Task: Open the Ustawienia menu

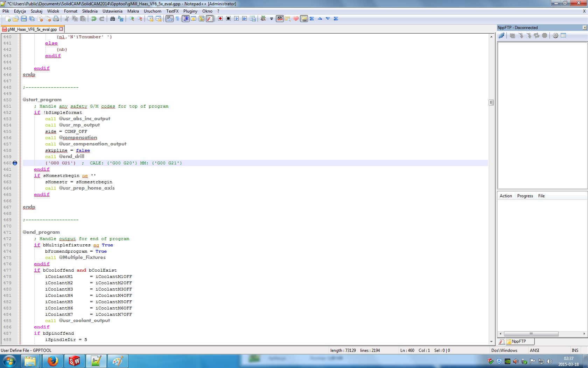Action: tap(112, 11)
